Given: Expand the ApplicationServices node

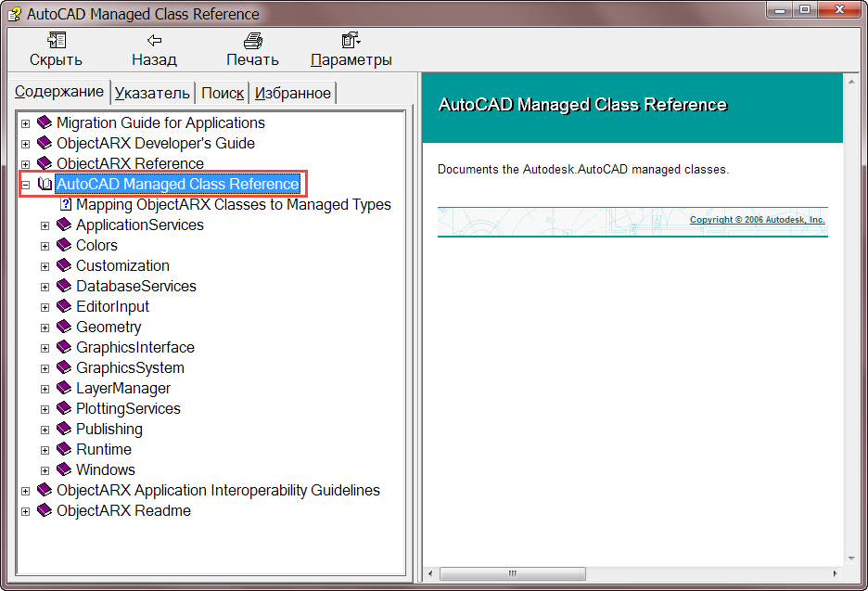Looking at the screenshot, I should [45, 226].
